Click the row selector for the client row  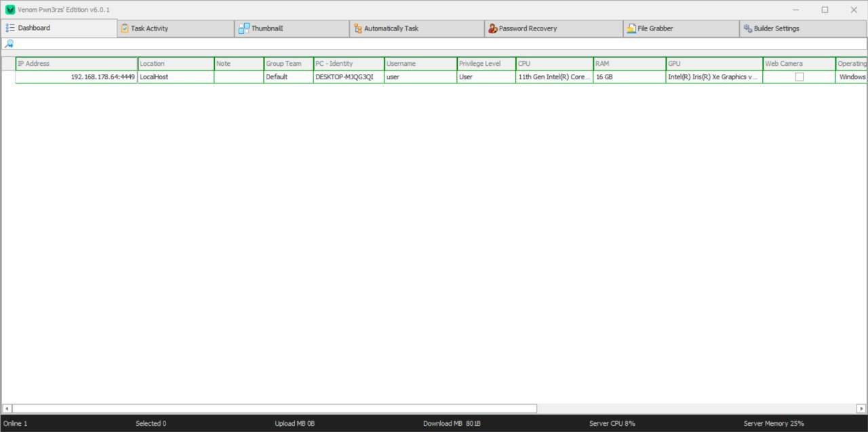click(8, 77)
